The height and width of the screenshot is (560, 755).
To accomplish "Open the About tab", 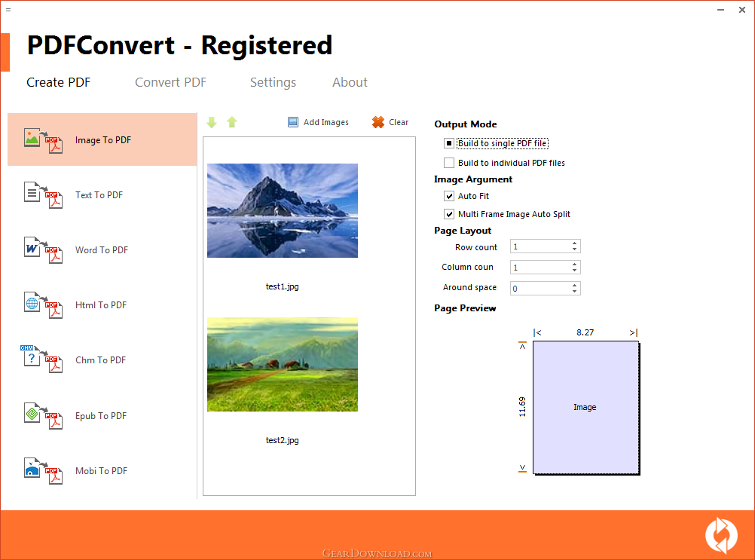I will 350,82.
